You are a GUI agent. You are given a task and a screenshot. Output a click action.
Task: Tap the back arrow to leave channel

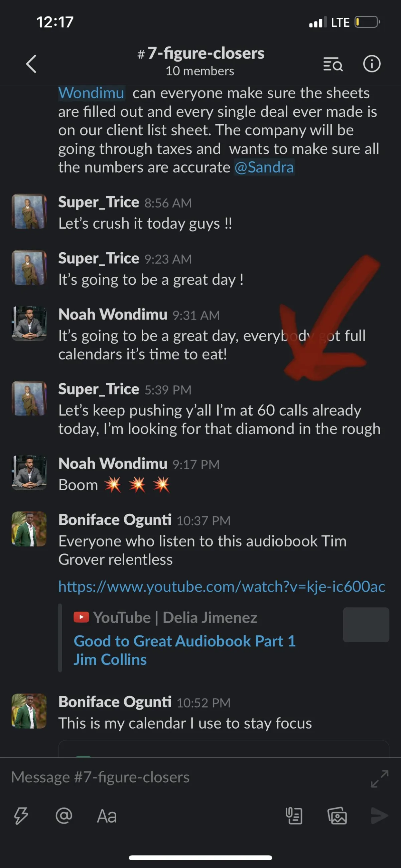tap(31, 64)
